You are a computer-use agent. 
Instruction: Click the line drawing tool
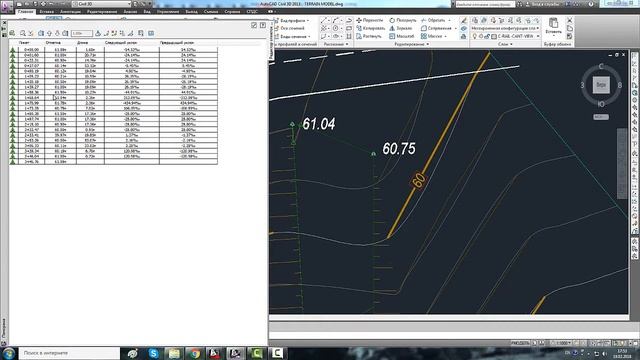(324, 20)
